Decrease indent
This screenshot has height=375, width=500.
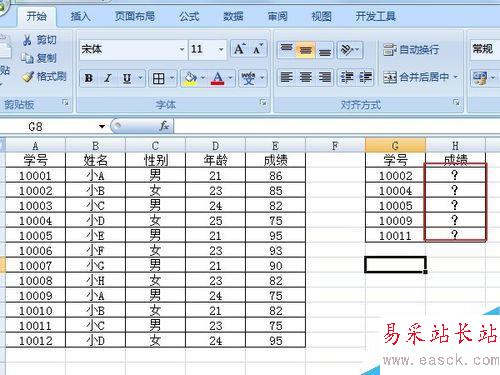click(347, 78)
